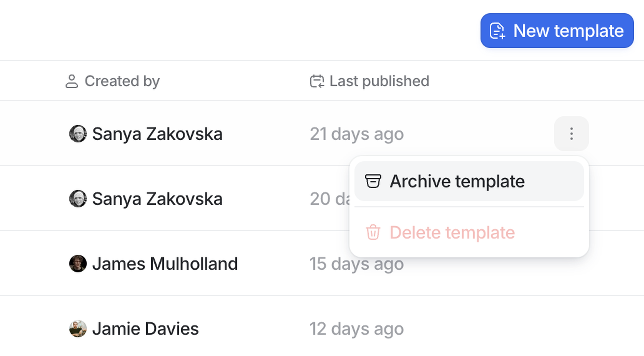The width and height of the screenshot is (644, 356).
Task: Click Sanya Zakovska's avatar in the first row
Action: pyautogui.click(x=78, y=134)
